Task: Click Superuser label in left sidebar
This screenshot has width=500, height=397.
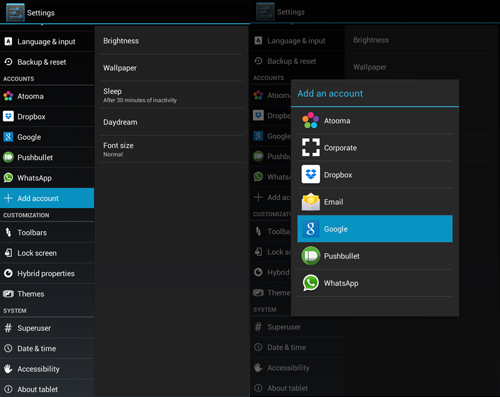Action: point(34,328)
